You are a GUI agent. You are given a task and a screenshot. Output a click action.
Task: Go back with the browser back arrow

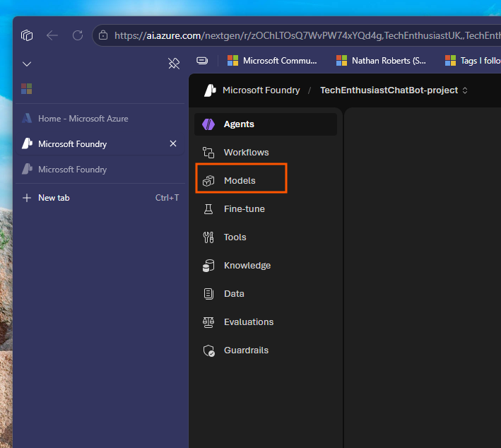(52, 35)
